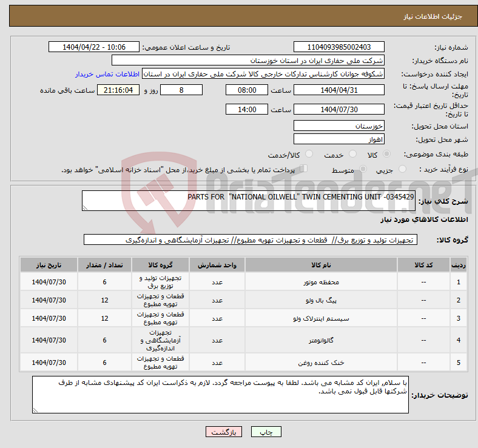The image size is (478, 448).
Task: Click the request creator name field
Action: tap(263, 74)
